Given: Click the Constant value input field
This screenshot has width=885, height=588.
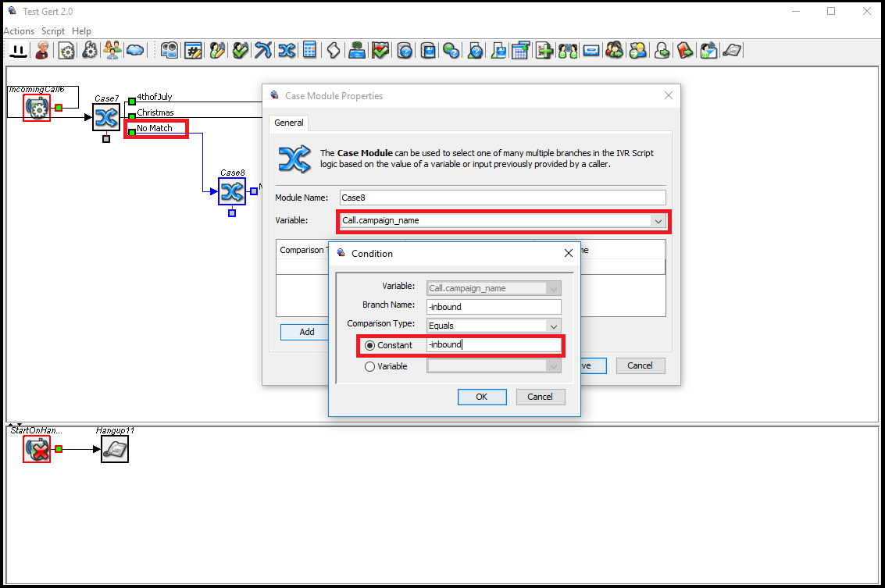Looking at the screenshot, I should click(494, 345).
